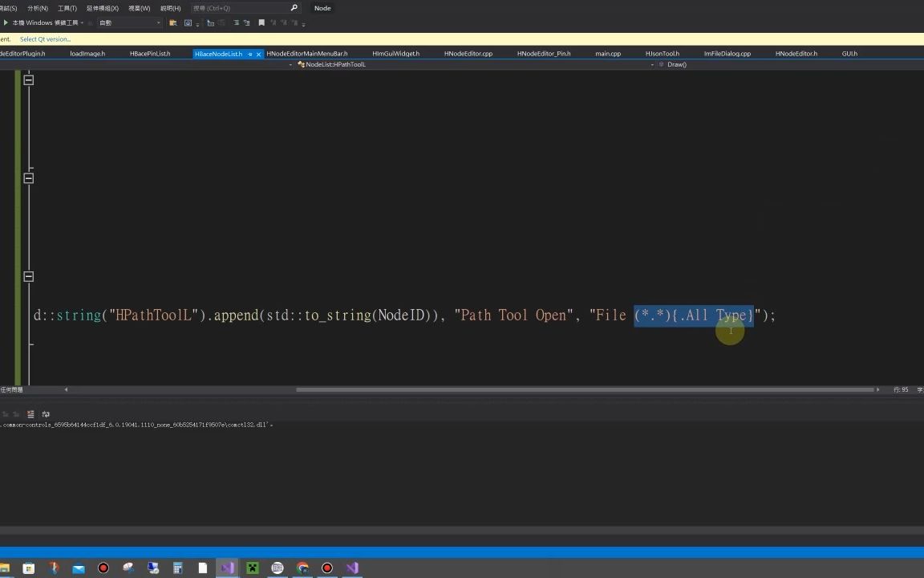Click the "Path Tool Open" string in code
Viewport: 924px width, 578px height.
tap(513, 315)
